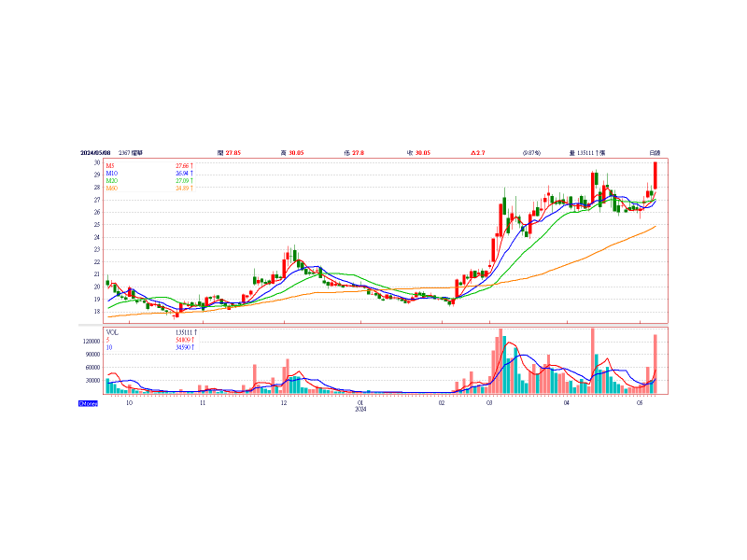Click the 2024/05/08 date label

click(x=95, y=152)
